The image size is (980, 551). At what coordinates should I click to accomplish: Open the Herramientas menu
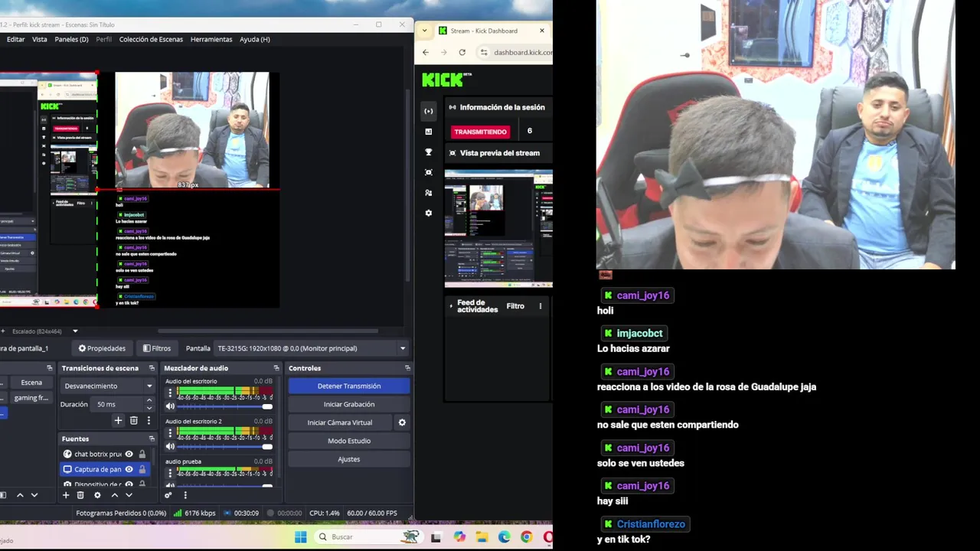(211, 39)
